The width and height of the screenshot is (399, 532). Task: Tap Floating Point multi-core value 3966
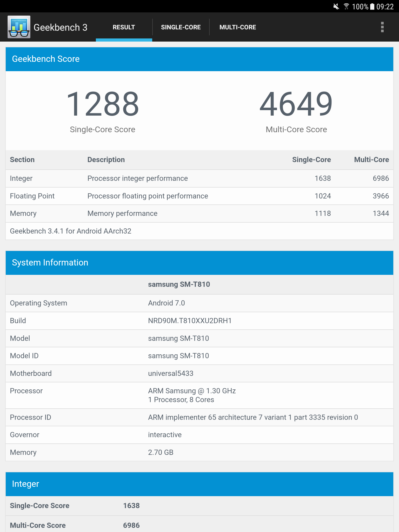tap(381, 196)
